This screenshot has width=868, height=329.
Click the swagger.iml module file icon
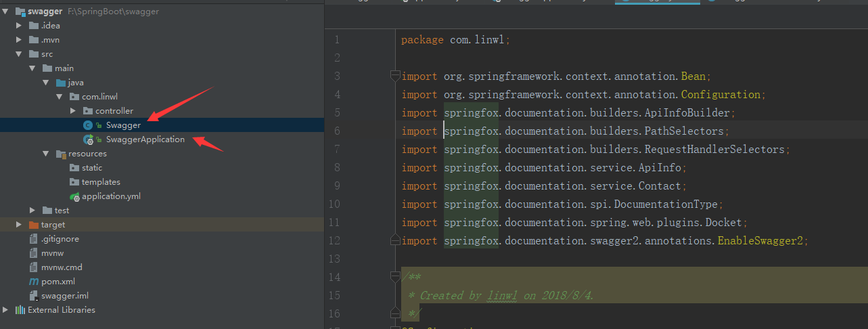34,296
